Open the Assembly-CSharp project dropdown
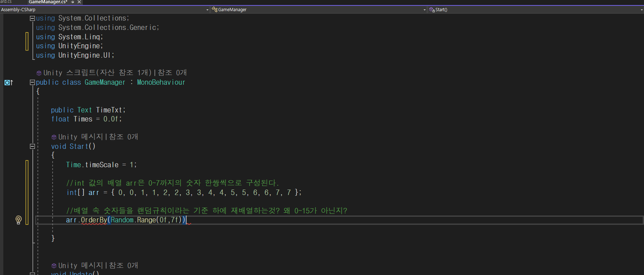The width and height of the screenshot is (644, 275). click(207, 10)
